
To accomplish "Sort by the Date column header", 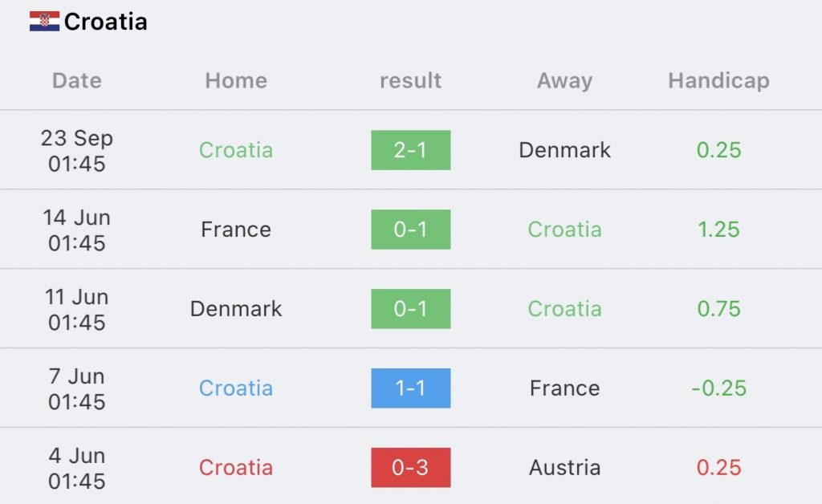I will (x=76, y=81).
